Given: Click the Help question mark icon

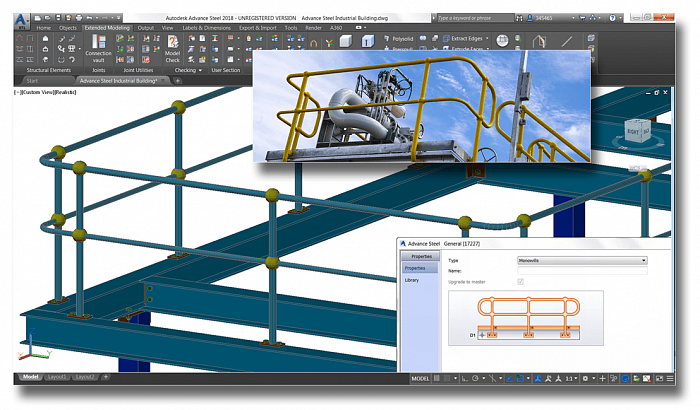Looking at the screenshot, I should (612, 18).
